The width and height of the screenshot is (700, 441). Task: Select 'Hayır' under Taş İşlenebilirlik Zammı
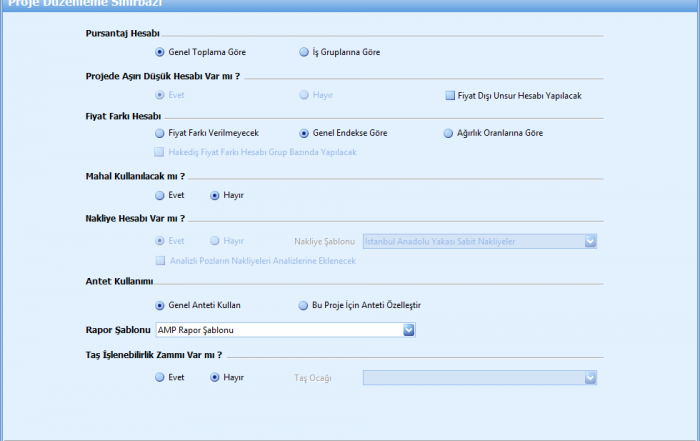(215, 377)
